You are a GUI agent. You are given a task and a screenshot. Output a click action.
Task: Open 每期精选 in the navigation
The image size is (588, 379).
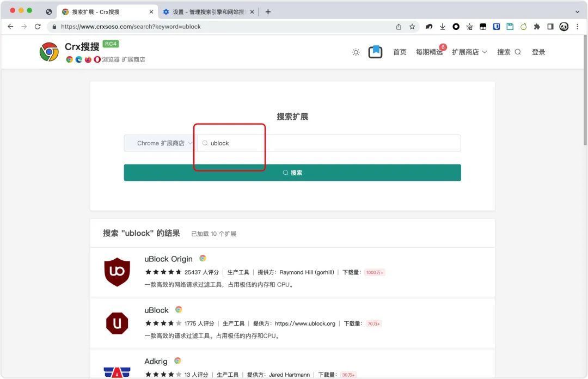coord(430,52)
